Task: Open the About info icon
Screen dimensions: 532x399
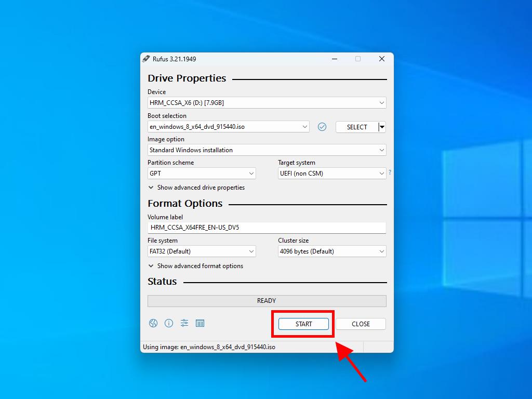Action: pos(169,323)
